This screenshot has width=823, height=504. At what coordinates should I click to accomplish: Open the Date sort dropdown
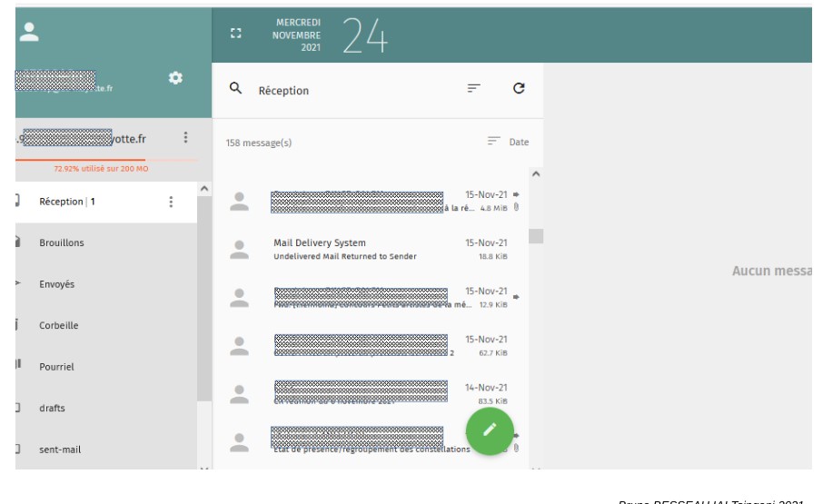point(508,142)
